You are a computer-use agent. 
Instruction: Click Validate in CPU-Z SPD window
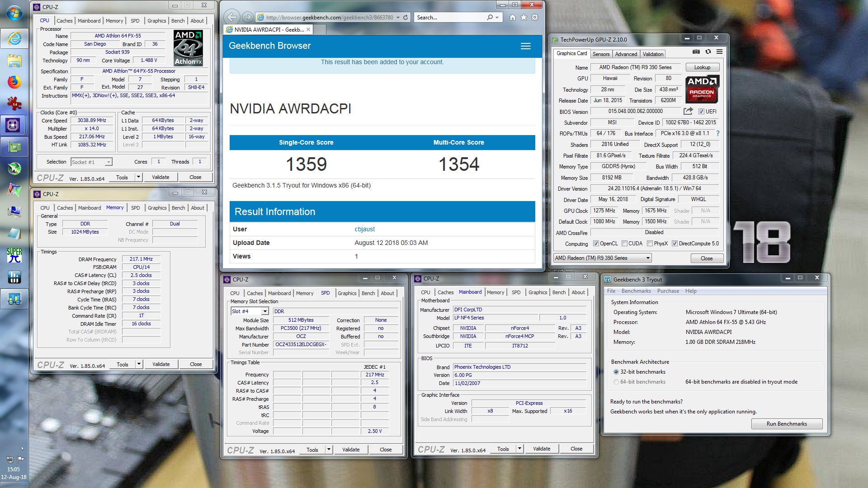coord(351,450)
